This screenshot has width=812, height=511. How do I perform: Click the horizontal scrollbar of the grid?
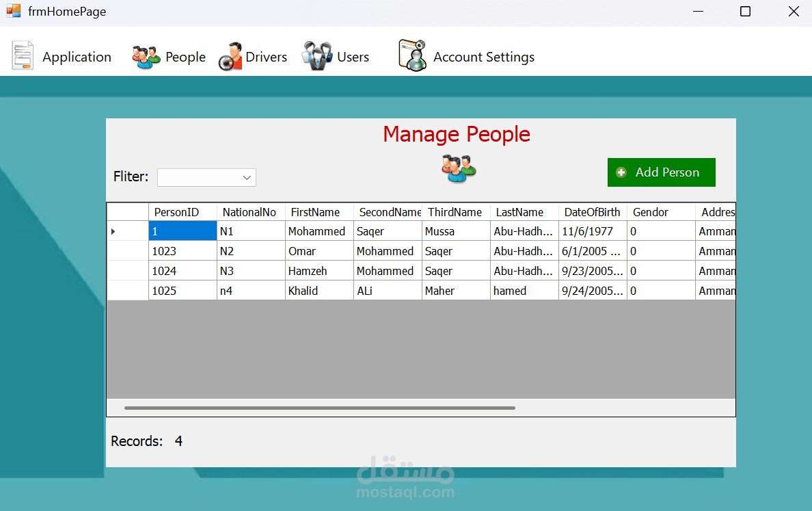(319, 408)
